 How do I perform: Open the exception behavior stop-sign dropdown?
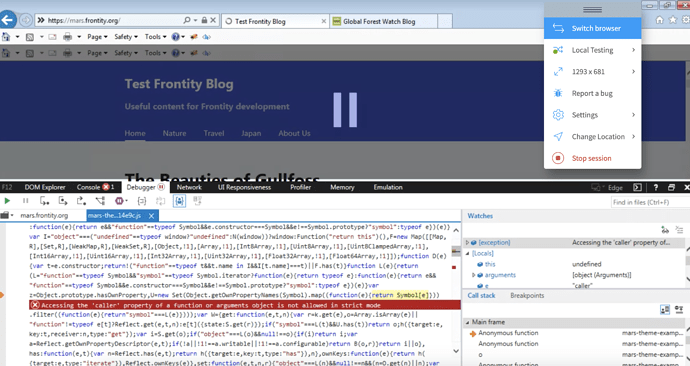(x=121, y=201)
